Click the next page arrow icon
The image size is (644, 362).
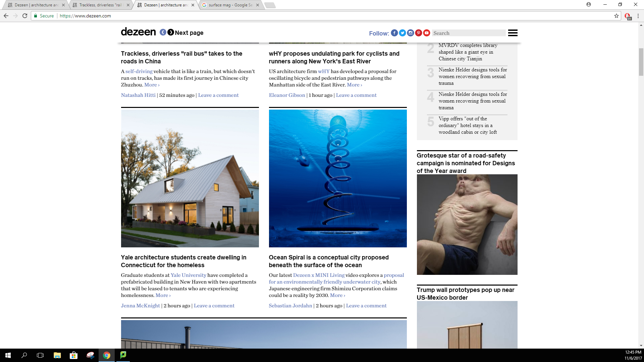(171, 33)
